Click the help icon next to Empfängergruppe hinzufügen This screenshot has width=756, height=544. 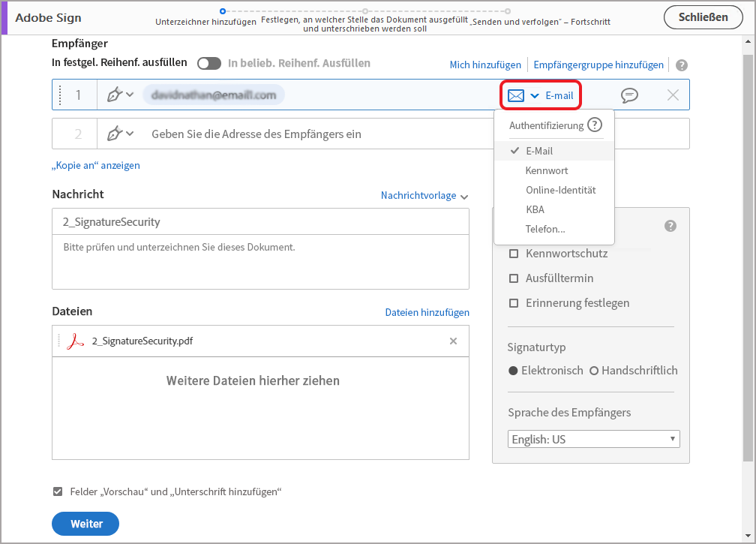tap(681, 65)
